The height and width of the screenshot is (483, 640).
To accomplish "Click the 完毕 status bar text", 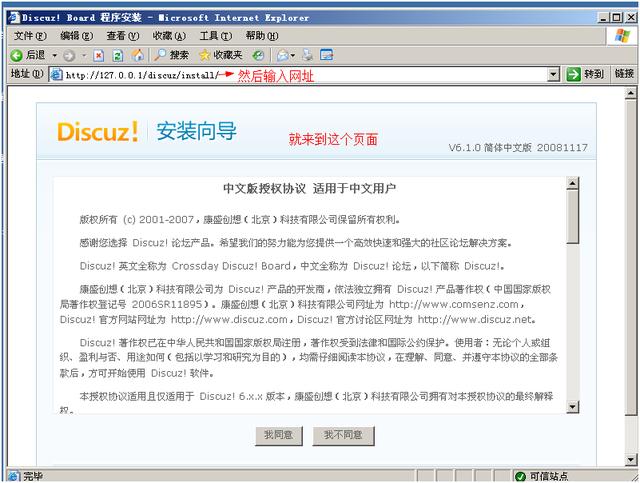I will pos(33,476).
